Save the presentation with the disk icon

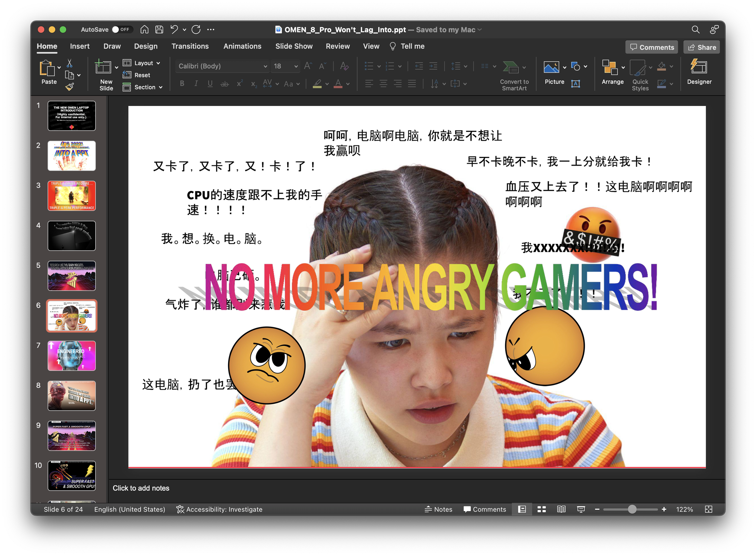pos(159,30)
